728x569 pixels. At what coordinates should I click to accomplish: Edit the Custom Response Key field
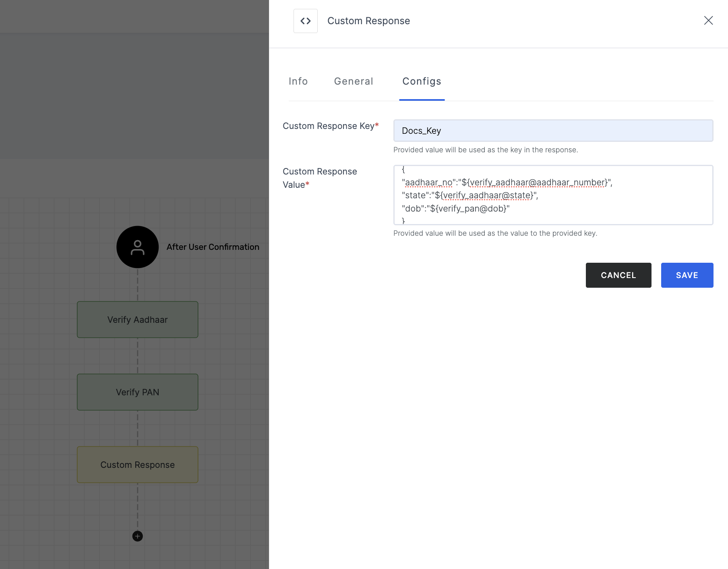(553, 131)
